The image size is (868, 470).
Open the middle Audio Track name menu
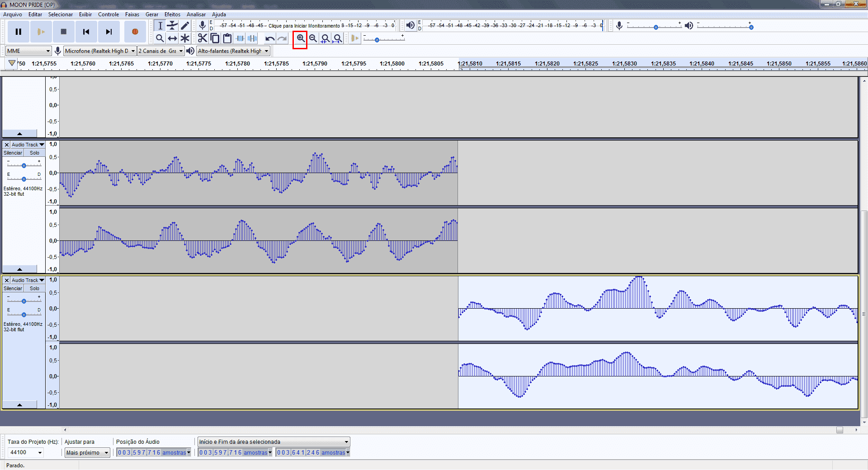click(28, 145)
